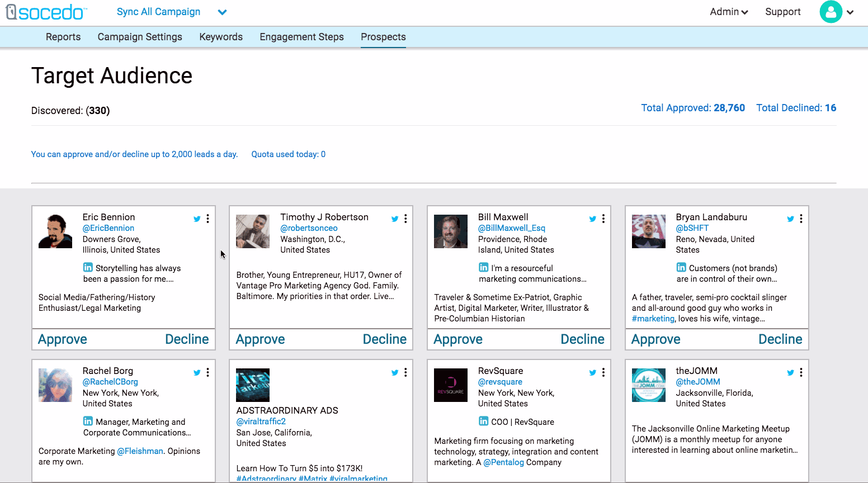Expand the Sync All Campaign dropdown arrow
The image size is (868, 483).
click(222, 12)
